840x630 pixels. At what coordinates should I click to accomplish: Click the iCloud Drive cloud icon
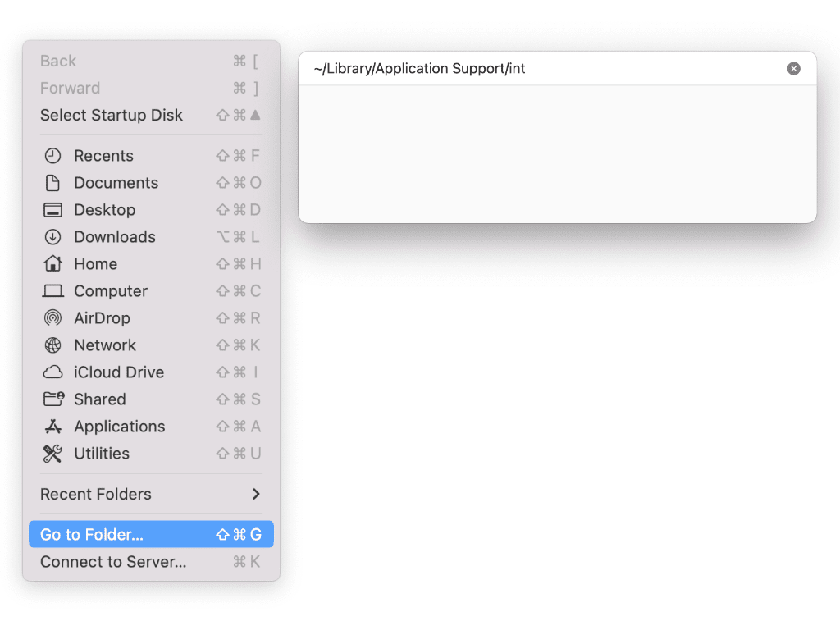click(52, 372)
